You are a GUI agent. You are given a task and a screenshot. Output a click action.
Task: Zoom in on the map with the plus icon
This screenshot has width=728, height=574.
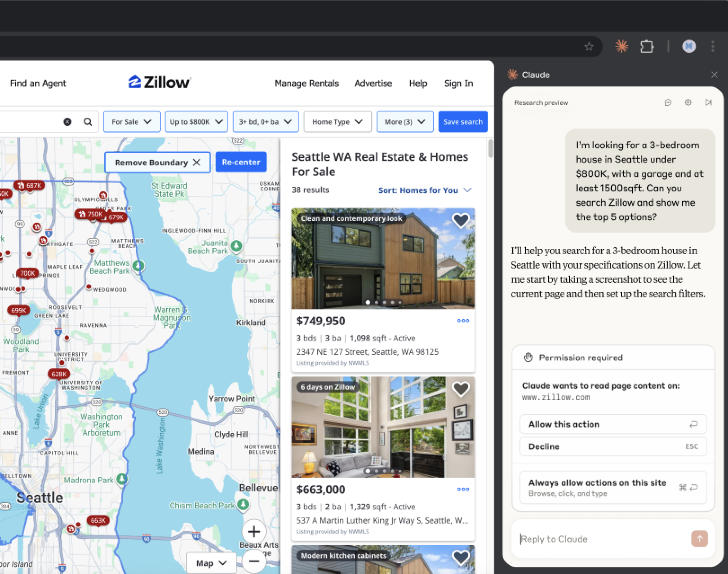tap(254, 532)
